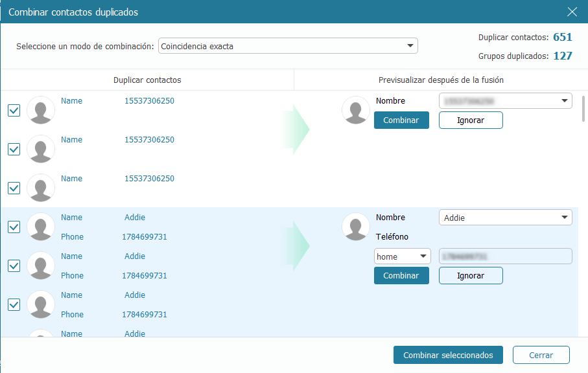This screenshot has width=588, height=373.
Task: Click the merged Addie preview avatar
Action: point(355,227)
